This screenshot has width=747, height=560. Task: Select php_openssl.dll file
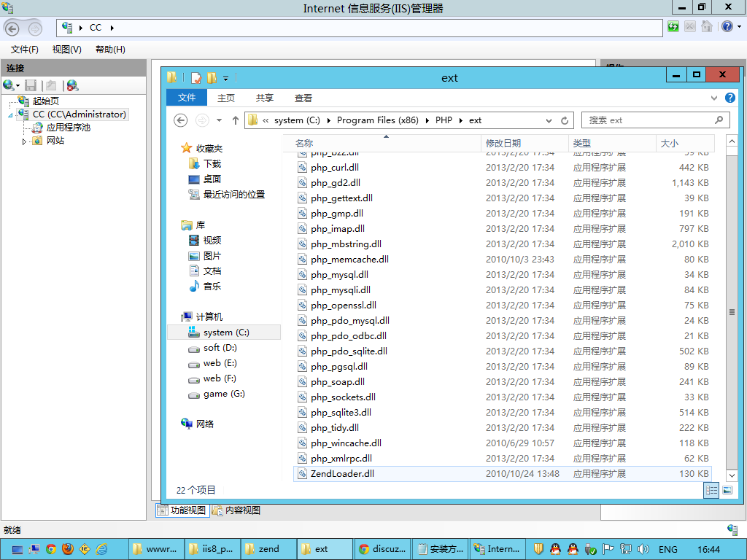(x=502, y=306)
